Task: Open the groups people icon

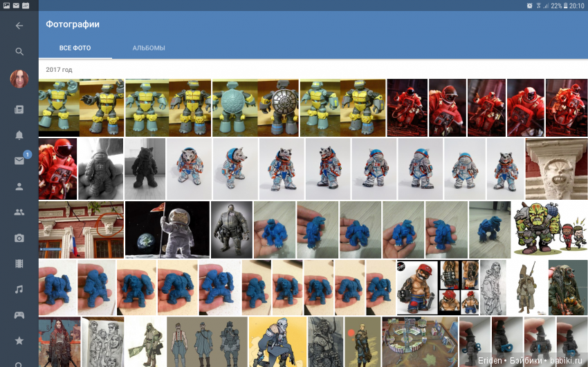Action: pyautogui.click(x=19, y=212)
